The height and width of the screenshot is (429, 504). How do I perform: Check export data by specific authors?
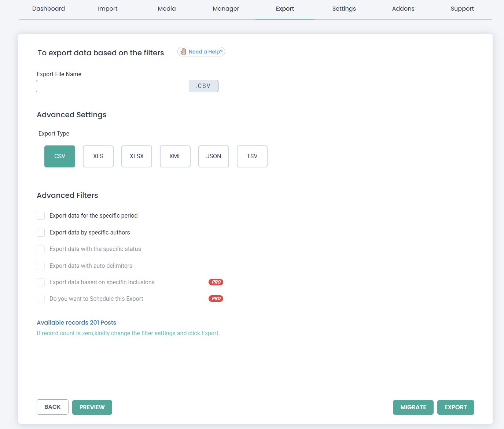point(41,232)
